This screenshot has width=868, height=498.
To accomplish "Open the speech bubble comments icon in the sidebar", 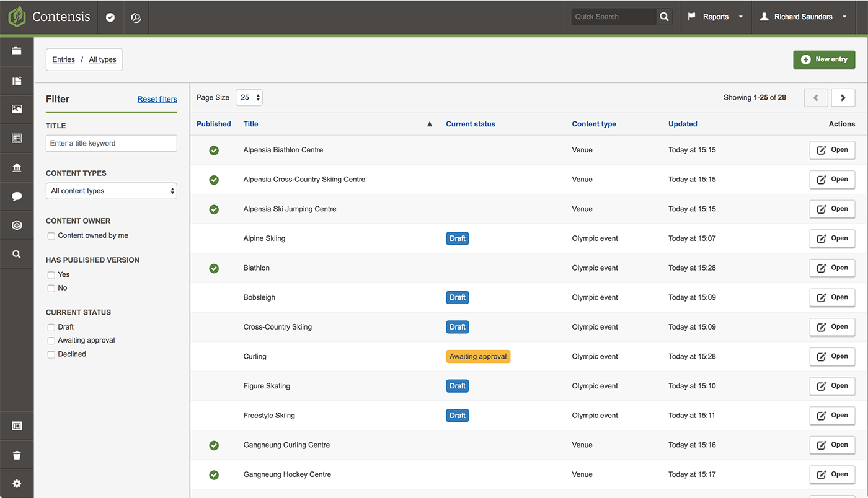I will click(x=17, y=197).
